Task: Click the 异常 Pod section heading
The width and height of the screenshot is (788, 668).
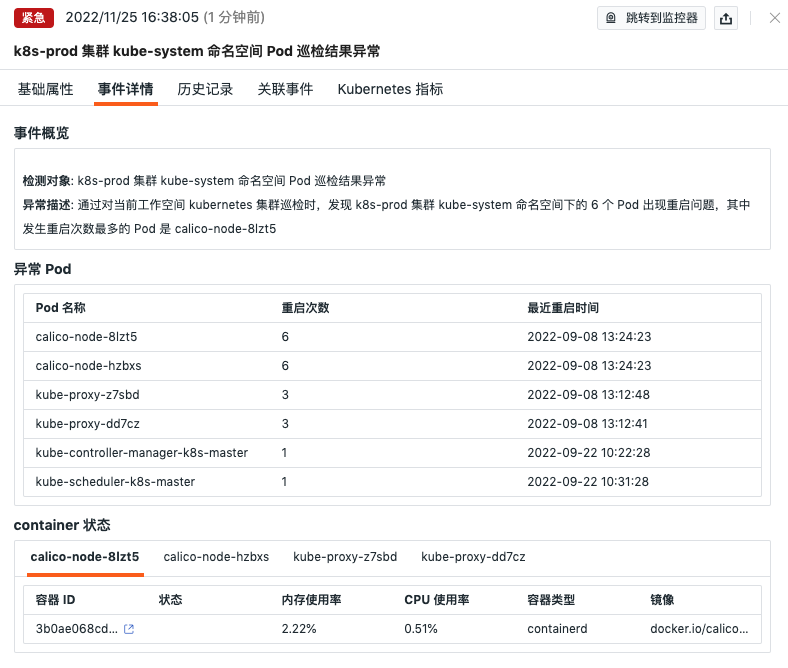Action: pos(42,269)
